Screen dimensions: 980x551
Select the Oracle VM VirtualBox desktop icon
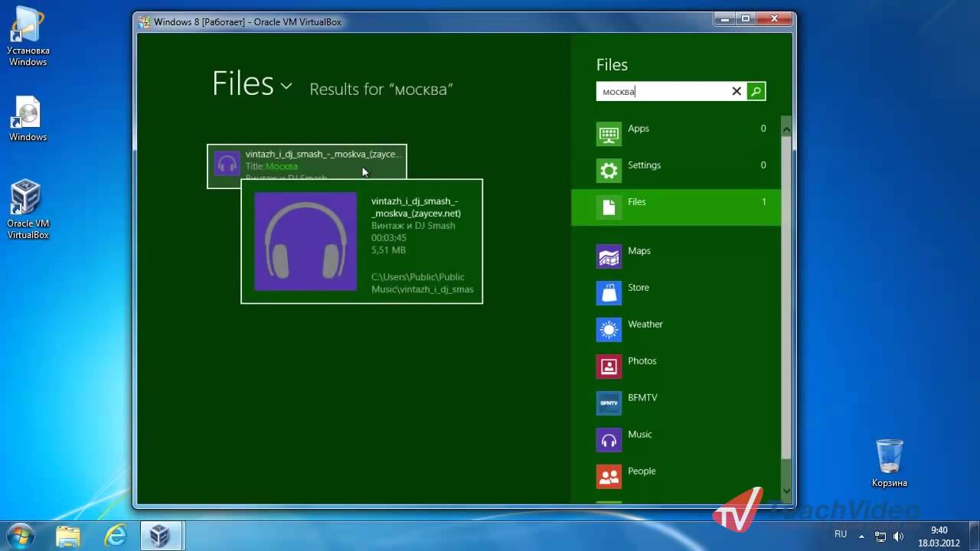28,210
